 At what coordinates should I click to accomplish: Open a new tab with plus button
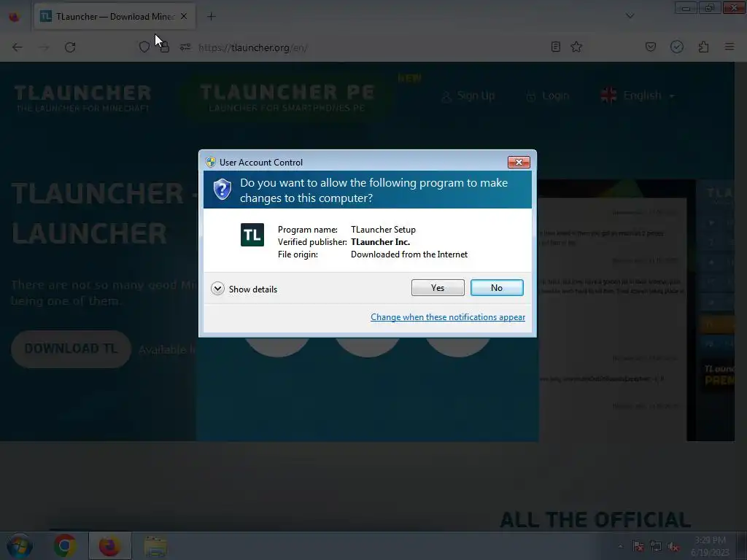[211, 17]
